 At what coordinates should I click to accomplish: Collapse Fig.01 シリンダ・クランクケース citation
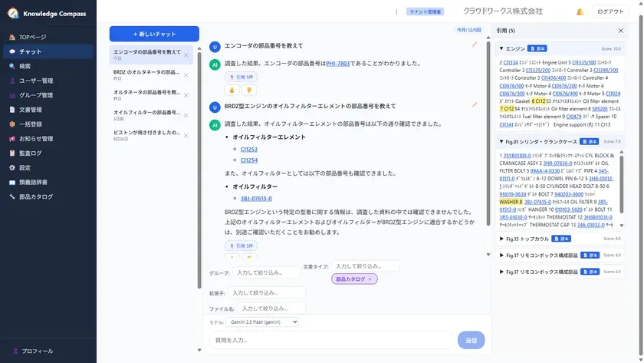point(501,141)
